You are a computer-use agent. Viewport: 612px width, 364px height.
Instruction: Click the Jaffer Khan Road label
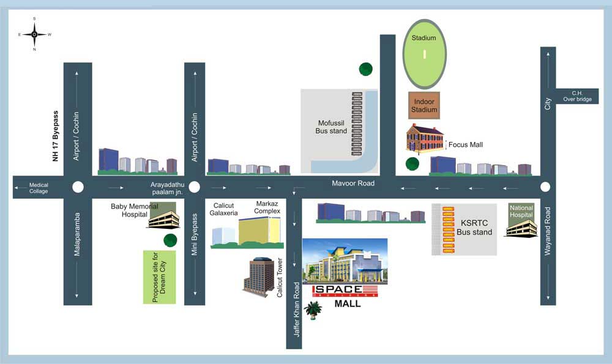(x=297, y=310)
